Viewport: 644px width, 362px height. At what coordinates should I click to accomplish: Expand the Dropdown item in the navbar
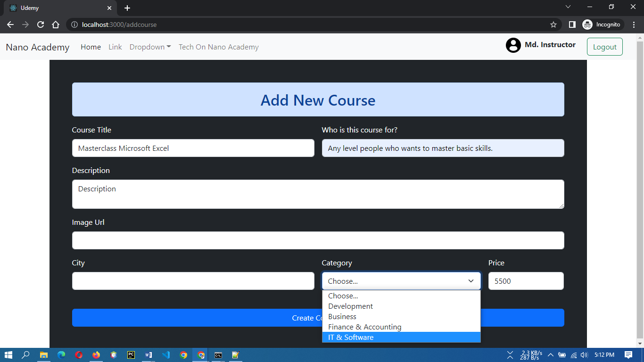click(x=150, y=47)
